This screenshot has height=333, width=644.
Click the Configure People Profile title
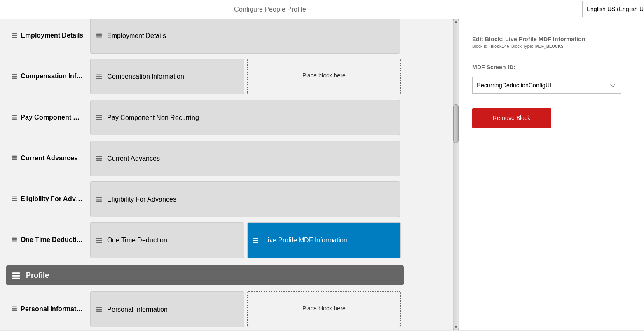click(x=270, y=9)
